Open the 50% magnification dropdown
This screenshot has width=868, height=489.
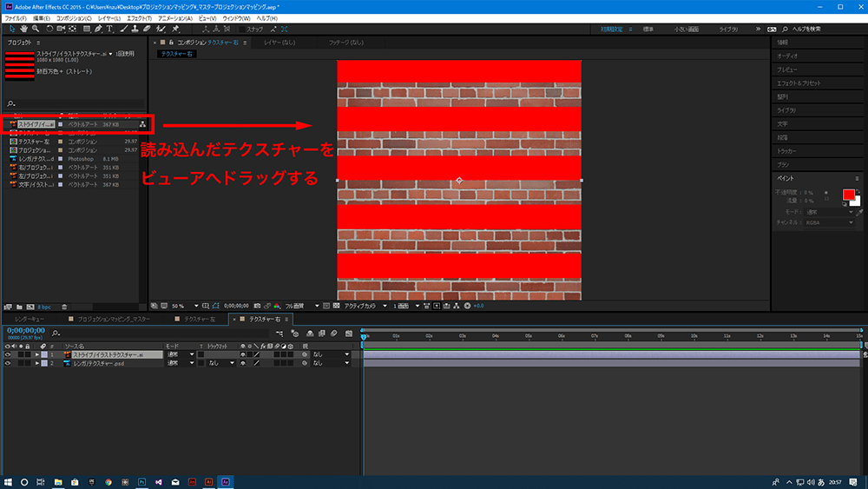click(182, 306)
